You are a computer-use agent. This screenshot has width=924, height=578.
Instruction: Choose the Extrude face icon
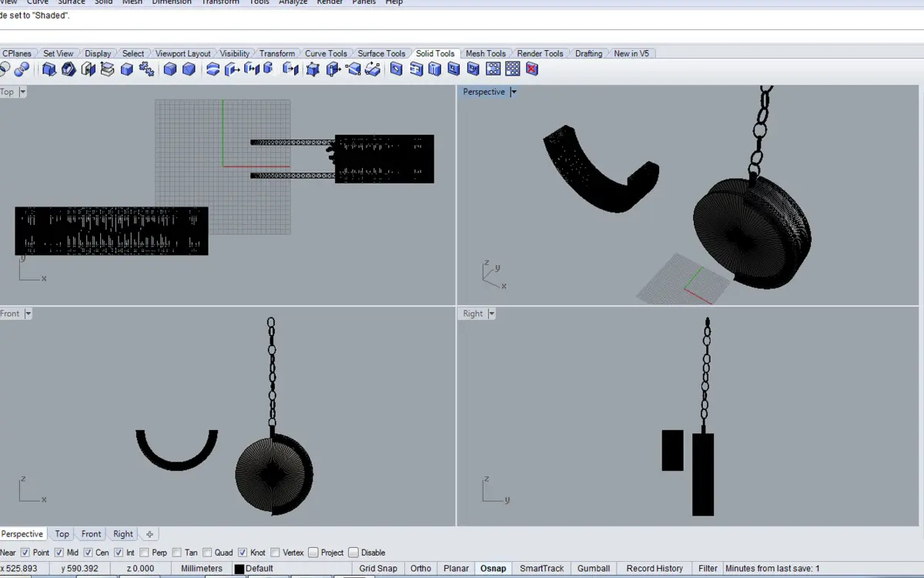click(268, 69)
